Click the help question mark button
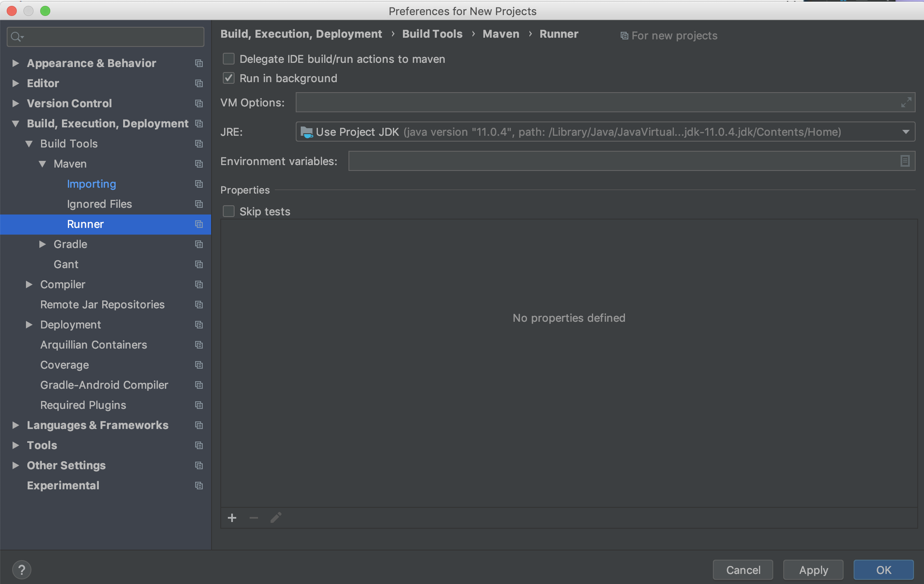 21,570
